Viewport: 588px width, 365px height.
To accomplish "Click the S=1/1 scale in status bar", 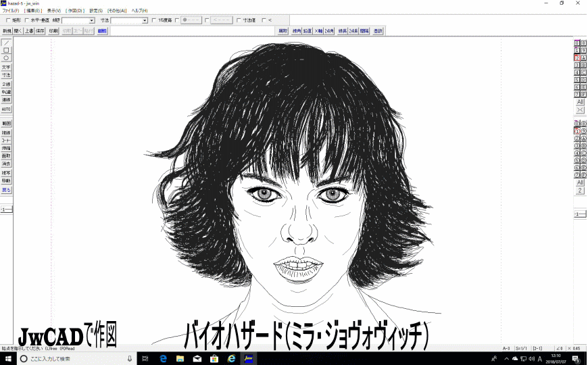I will coord(522,349).
